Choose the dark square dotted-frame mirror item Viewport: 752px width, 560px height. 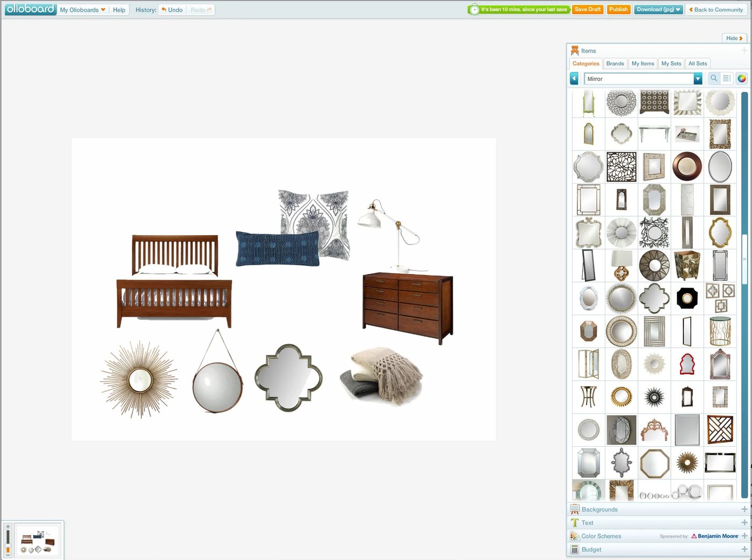click(654, 102)
